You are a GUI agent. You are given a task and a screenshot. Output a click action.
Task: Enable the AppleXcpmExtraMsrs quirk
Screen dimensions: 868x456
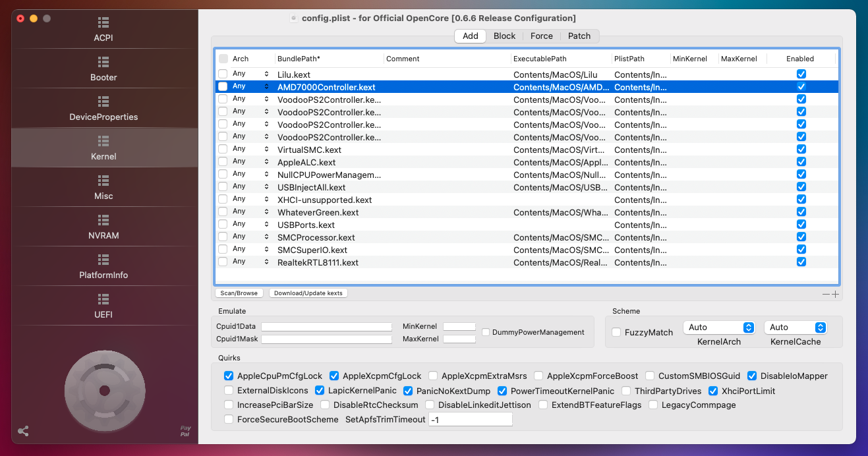click(433, 376)
